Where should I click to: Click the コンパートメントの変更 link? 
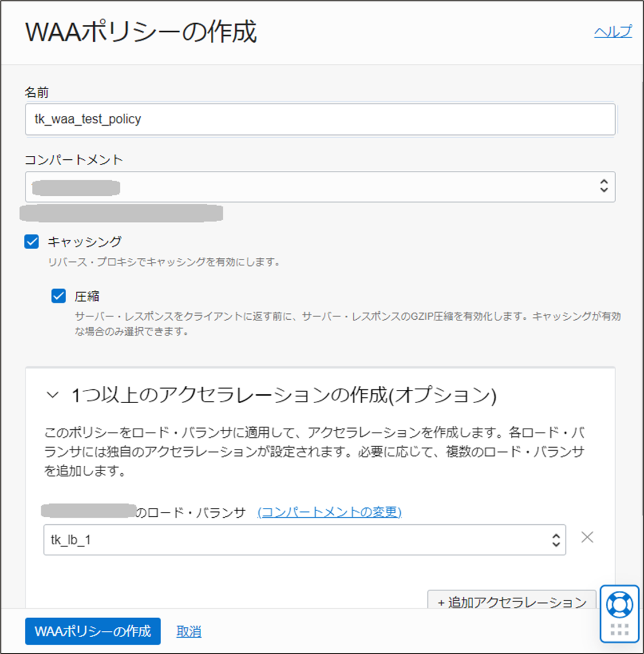(x=328, y=511)
